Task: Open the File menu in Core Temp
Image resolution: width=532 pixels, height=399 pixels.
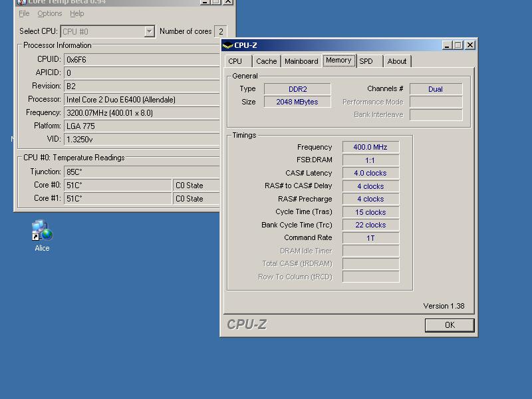Action: point(24,13)
